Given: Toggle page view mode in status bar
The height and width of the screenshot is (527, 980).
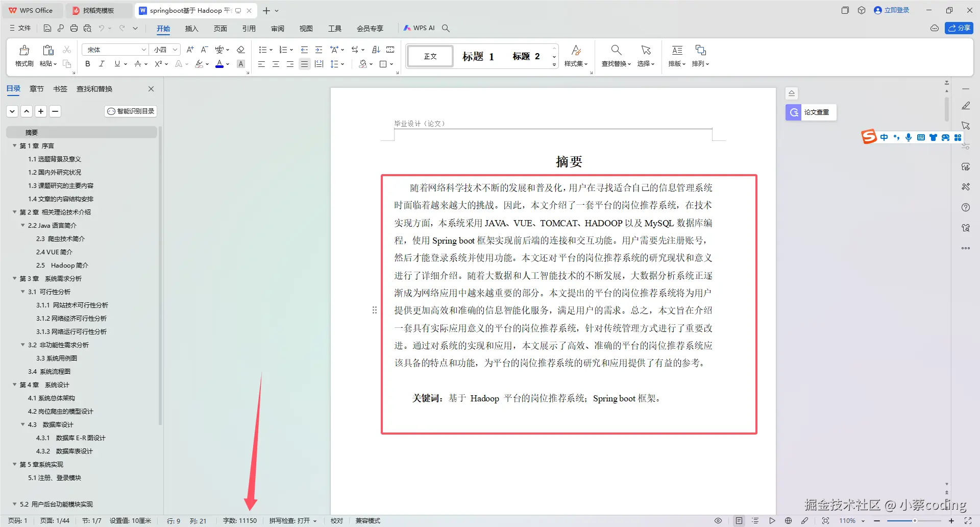Looking at the screenshot, I should 739,521.
